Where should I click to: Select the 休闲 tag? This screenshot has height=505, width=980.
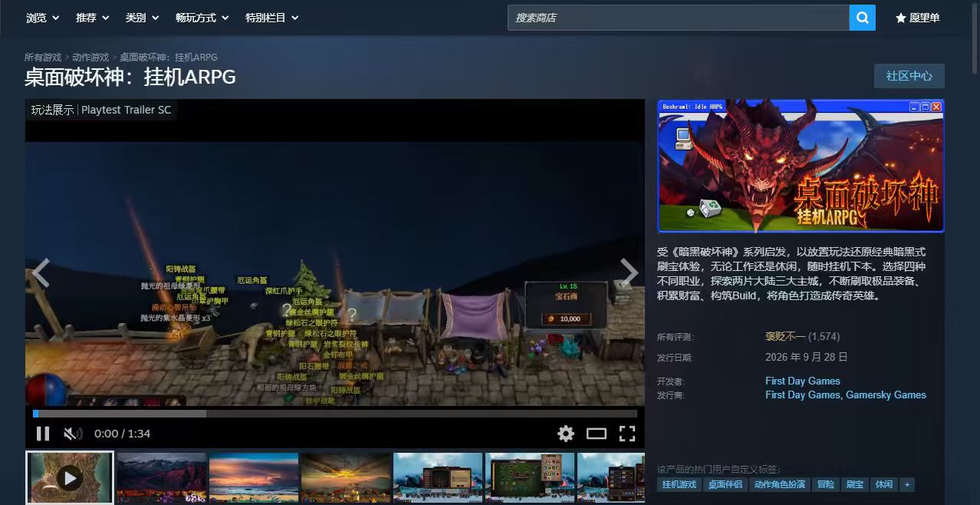click(884, 485)
